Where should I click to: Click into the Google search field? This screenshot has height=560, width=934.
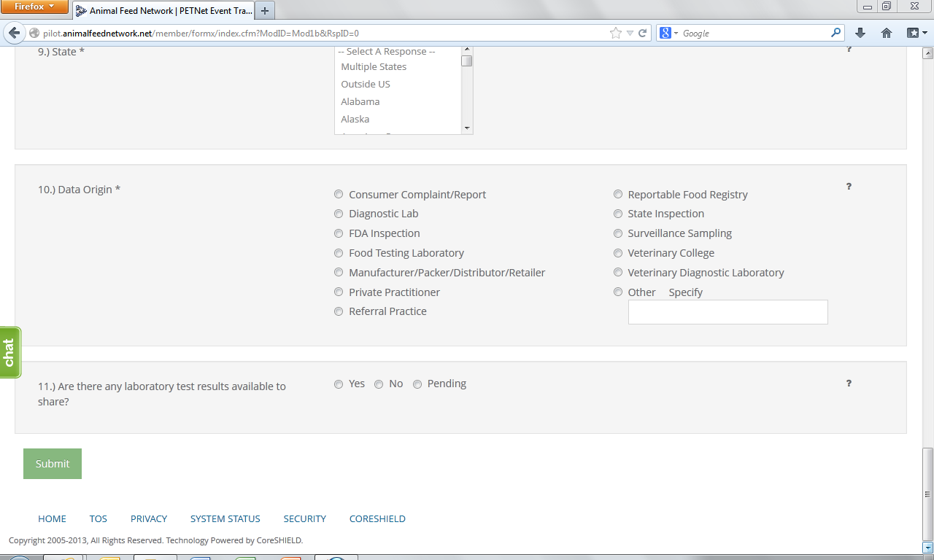coord(755,33)
